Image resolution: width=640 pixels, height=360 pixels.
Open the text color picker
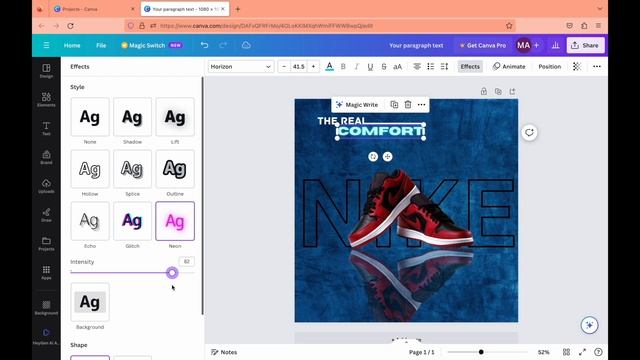pyautogui.click(x=329, y=67)
